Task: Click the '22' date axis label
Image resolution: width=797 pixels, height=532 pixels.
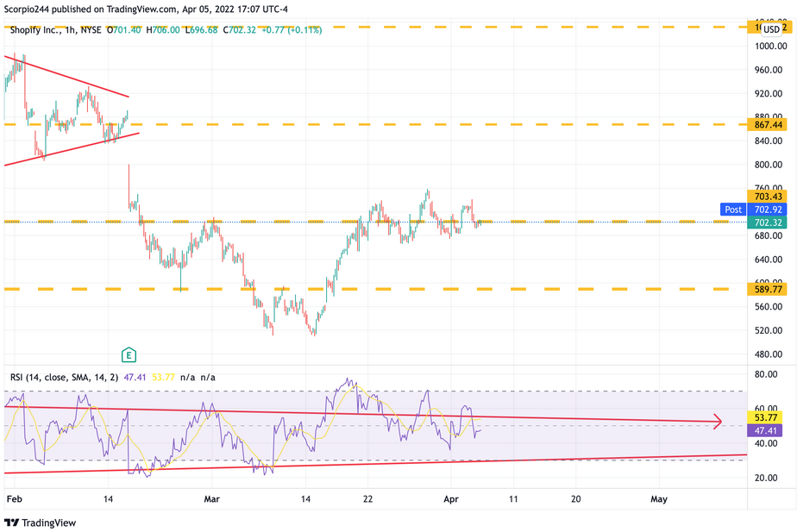Action: point(367,499)
